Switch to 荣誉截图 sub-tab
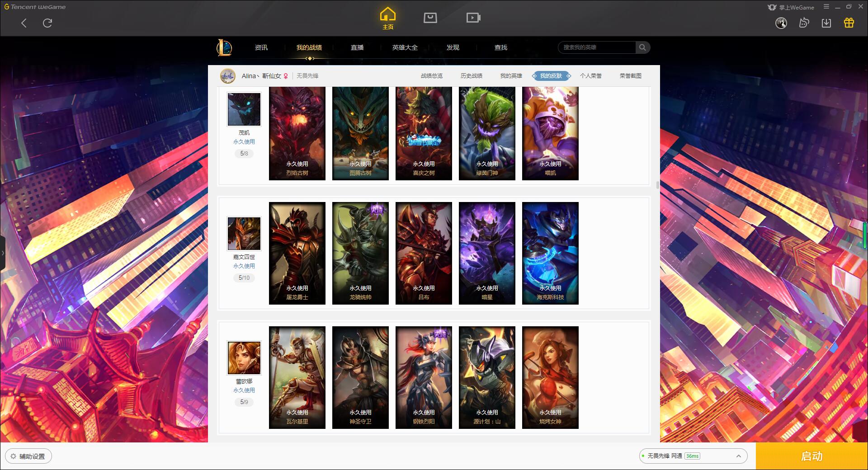868x470 pixels. pyautogui.click(x=631, y=76)
